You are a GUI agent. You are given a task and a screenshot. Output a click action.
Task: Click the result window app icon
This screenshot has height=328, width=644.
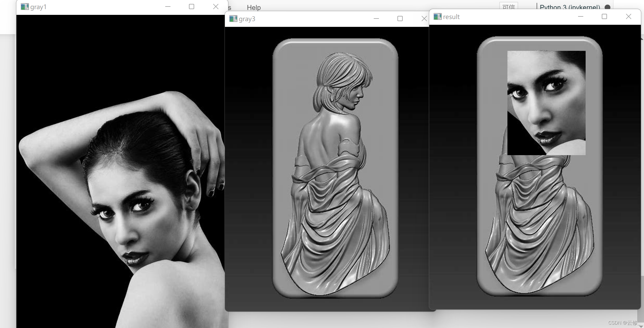click(x=437, y=17)
